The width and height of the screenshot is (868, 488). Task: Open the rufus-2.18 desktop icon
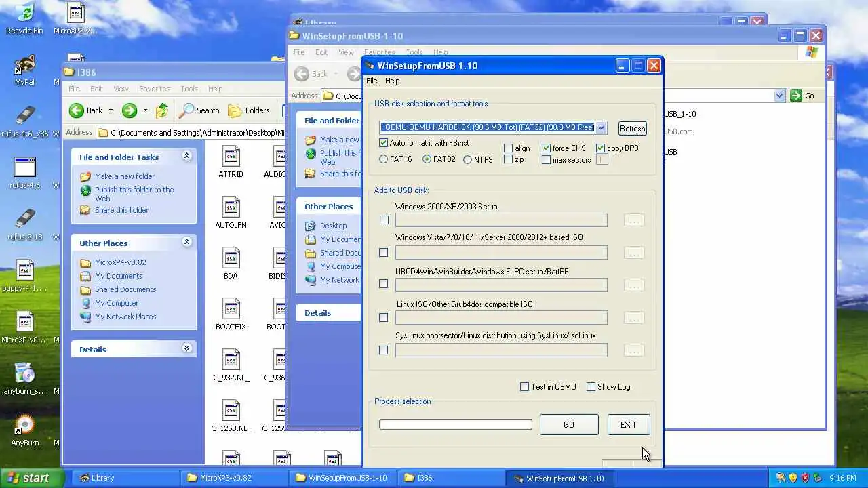tap(24, 224)
